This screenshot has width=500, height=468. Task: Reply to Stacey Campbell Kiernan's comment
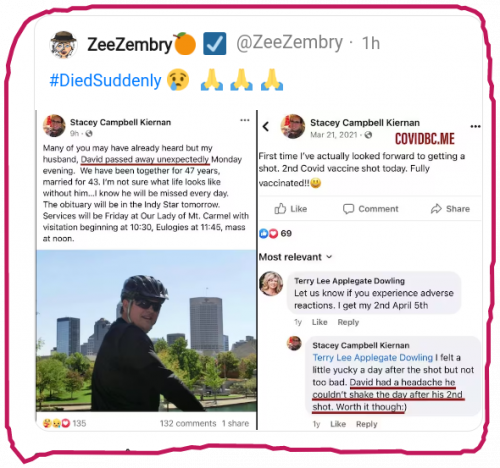(366, 424)
